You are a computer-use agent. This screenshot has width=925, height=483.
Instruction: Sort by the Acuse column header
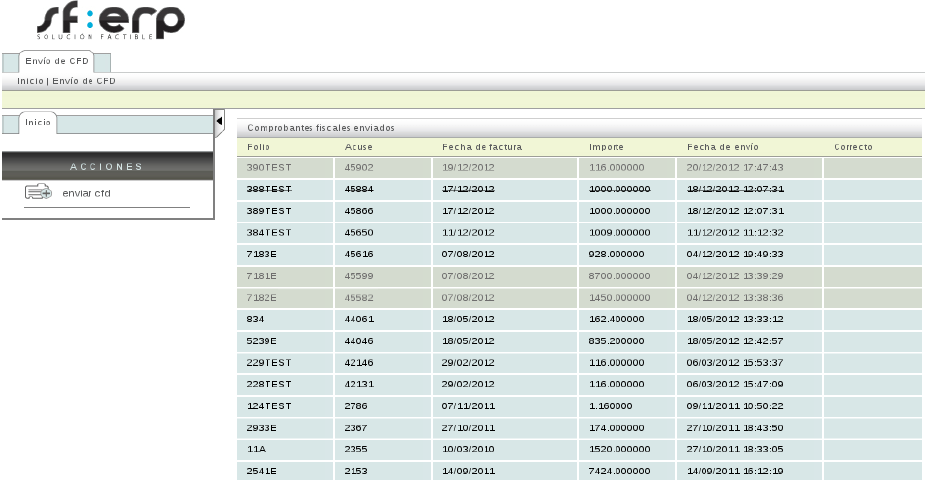tap(358, 148)
